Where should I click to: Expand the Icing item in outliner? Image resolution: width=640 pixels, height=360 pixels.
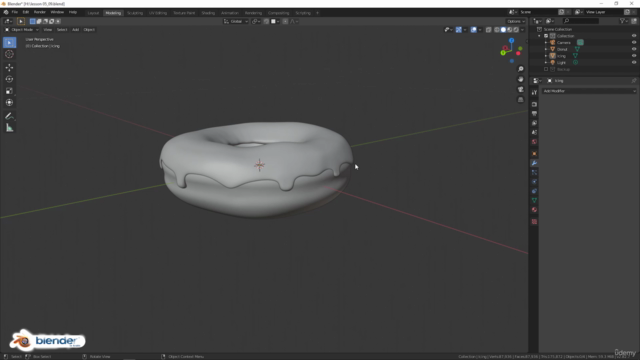(546, 56)
